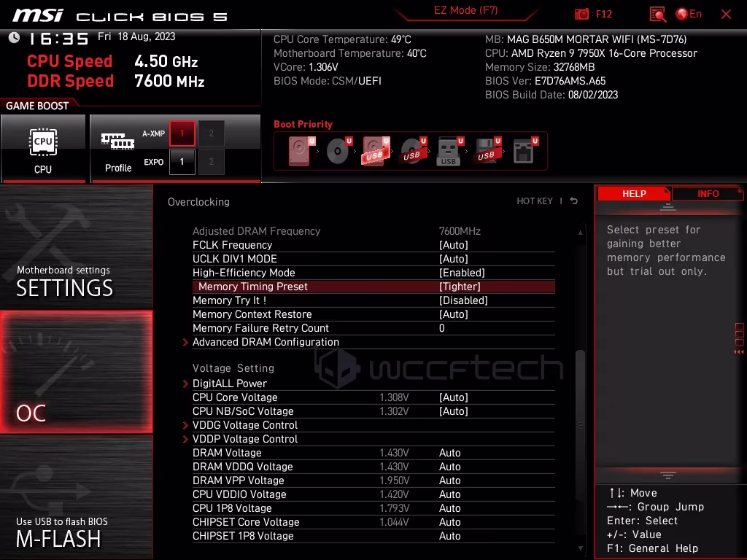Switch to EZ Mode (F7)
747x560 pixels.
(x=466, y=11)
